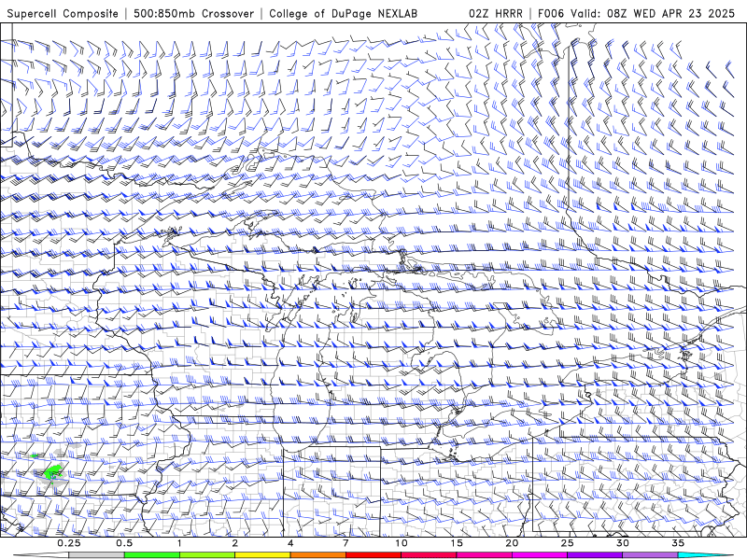Click the legend value "30"
The image size is (747, 560).
click(623, 543)
